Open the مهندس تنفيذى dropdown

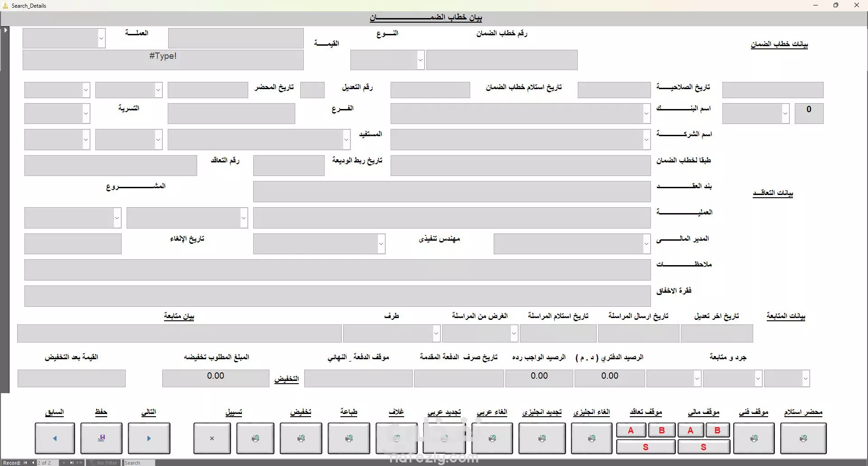coord(381,244)
